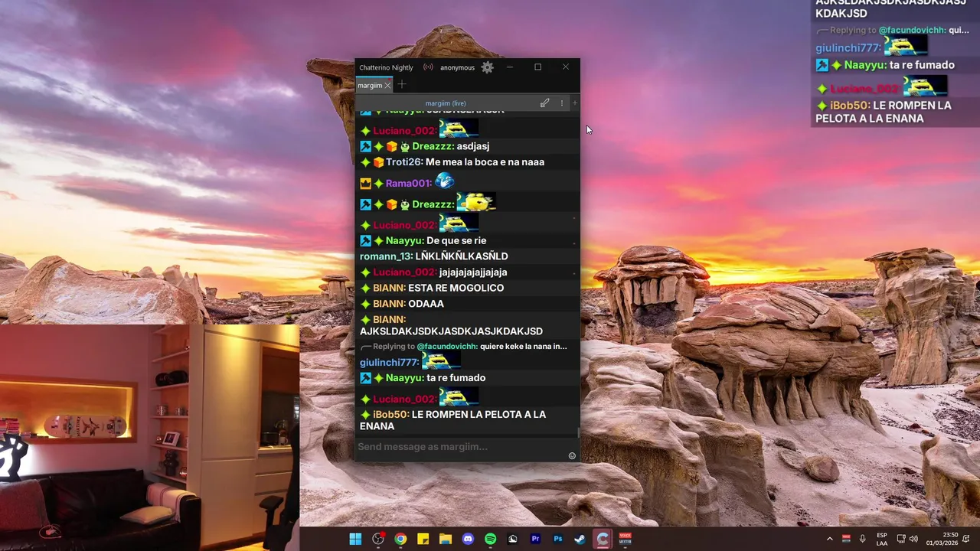Click BIANN on ESTA RE MOGOLICO row
The width and height of the screenshot is (980, 551).
tap(389, 289)
